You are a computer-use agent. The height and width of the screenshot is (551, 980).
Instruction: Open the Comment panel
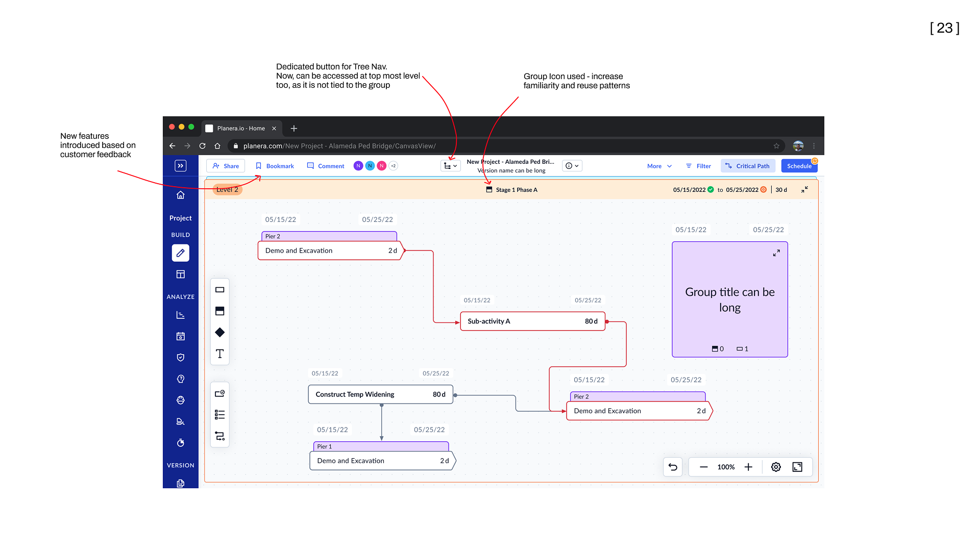[x=326, y=166]
